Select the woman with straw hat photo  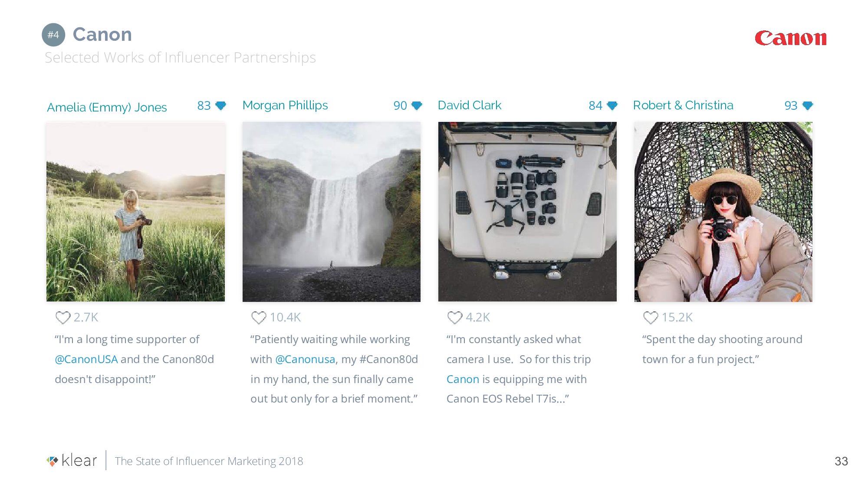pyautogui.click(x=723, y=212)
